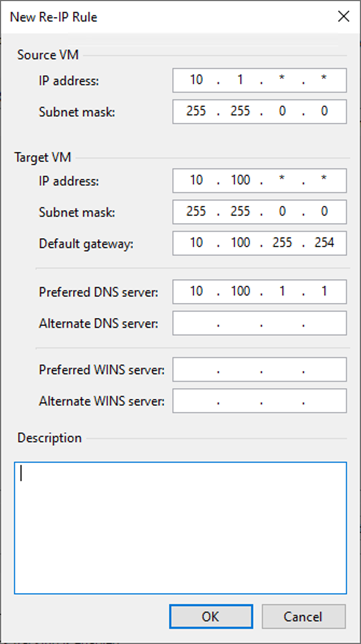Image resolution: width=361 pixels, height=644 pixels.
Task: Click OK to save the rule
Action: click(211, 617)
